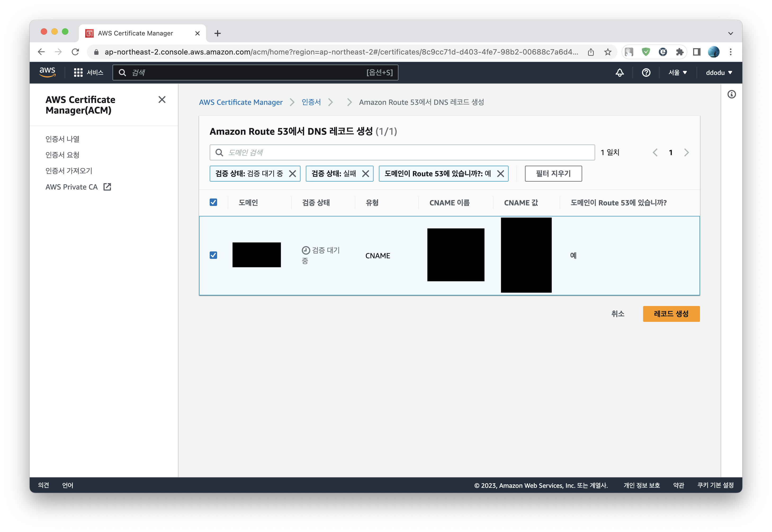This screenshot has height=532, width=772.
Task: Open 쿠키 기본 설정 footer link
Action: tap(715, 485)
